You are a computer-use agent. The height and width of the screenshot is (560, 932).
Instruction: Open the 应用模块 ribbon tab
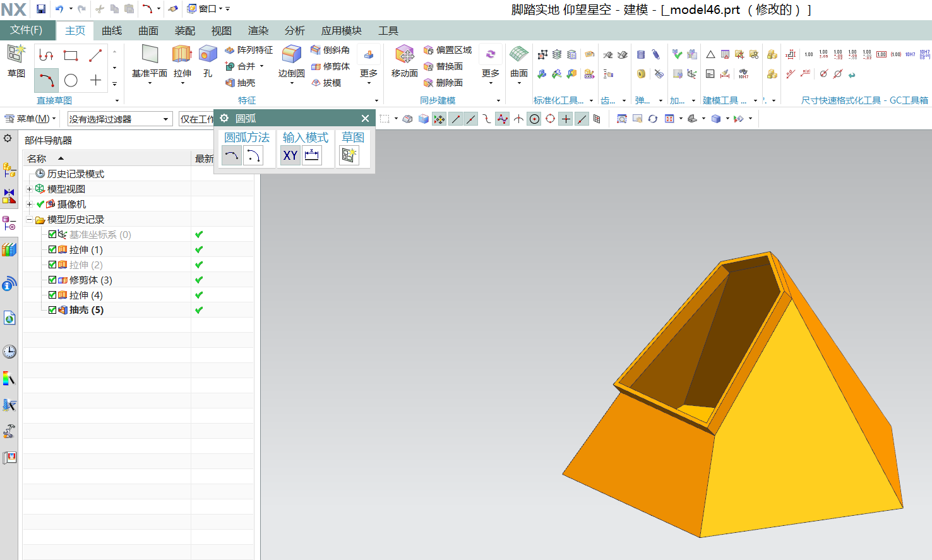click(x=342, y=30)
